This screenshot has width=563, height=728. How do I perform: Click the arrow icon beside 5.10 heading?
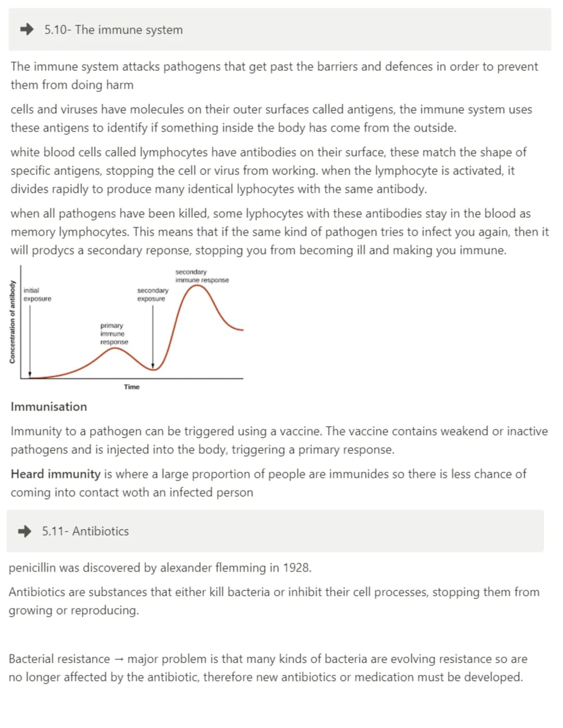tap(27, 30)
